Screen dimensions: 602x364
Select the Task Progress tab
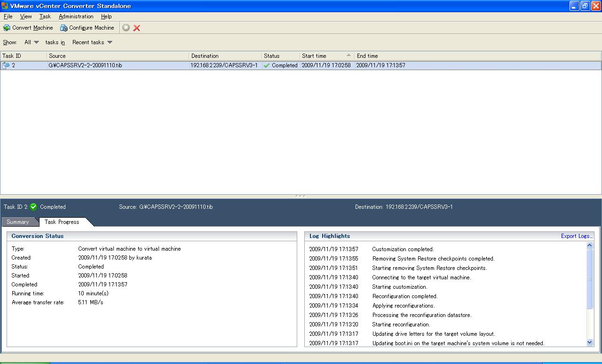pos(62,222)
